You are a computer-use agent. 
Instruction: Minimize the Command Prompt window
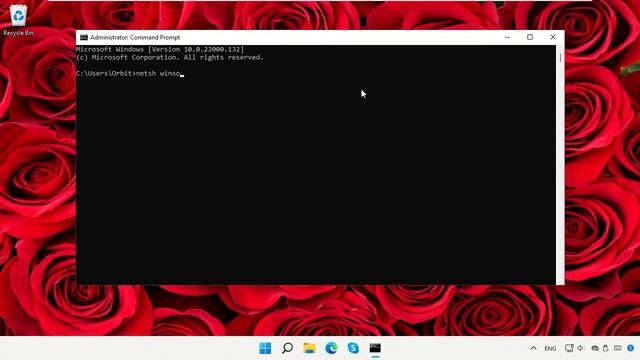point(507,37)
